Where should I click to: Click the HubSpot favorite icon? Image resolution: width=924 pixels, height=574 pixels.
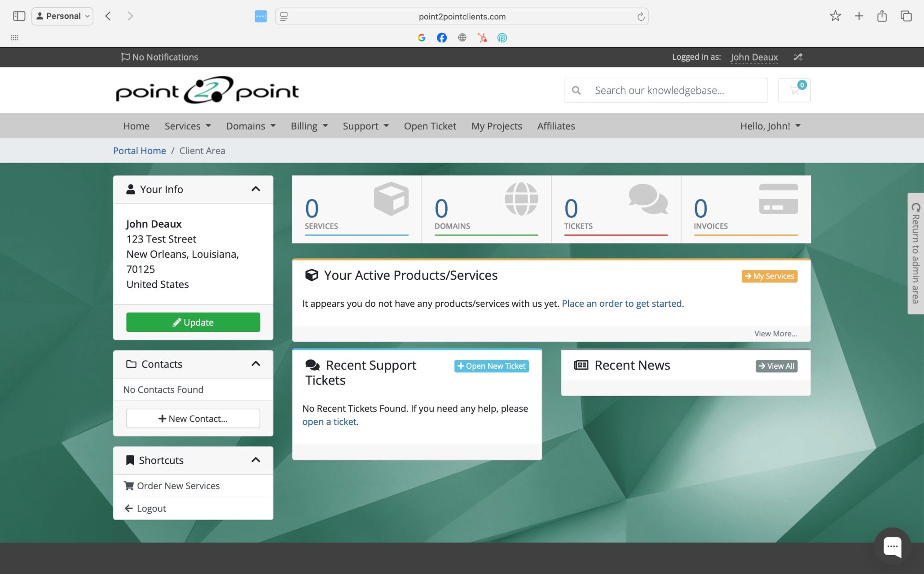[482, 38]
